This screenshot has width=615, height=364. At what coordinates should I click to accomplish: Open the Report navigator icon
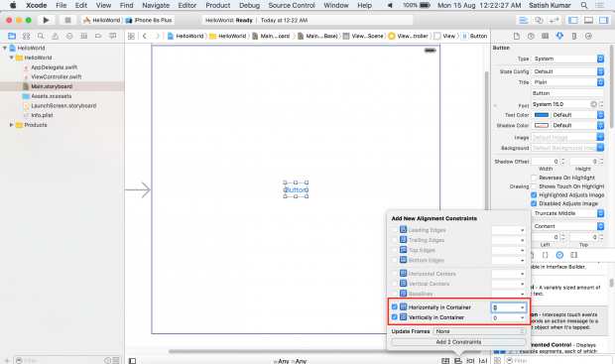point(112,36)
